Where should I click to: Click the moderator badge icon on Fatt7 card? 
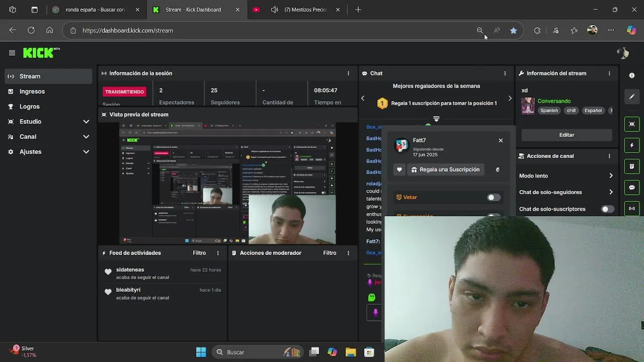click(498, 169)
